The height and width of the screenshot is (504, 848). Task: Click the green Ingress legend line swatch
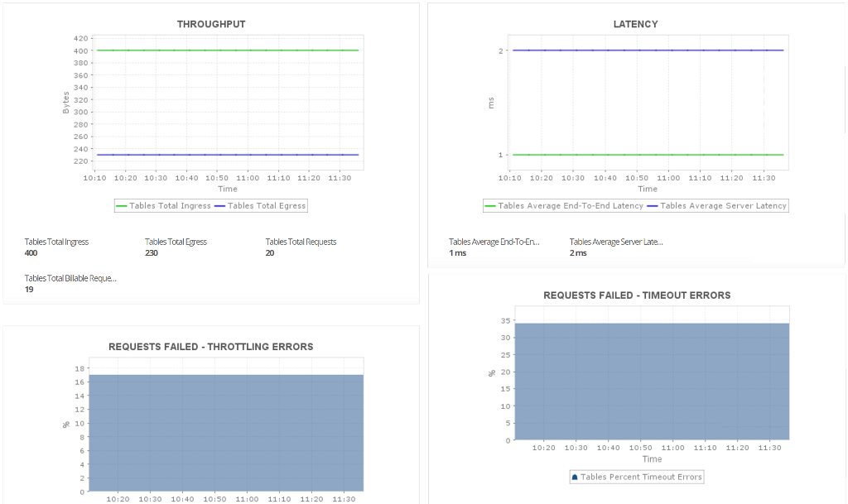(122, 206)
